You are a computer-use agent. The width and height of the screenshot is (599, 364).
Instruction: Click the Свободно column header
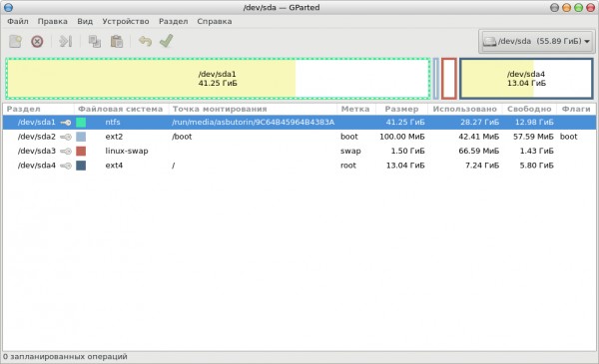529,109
